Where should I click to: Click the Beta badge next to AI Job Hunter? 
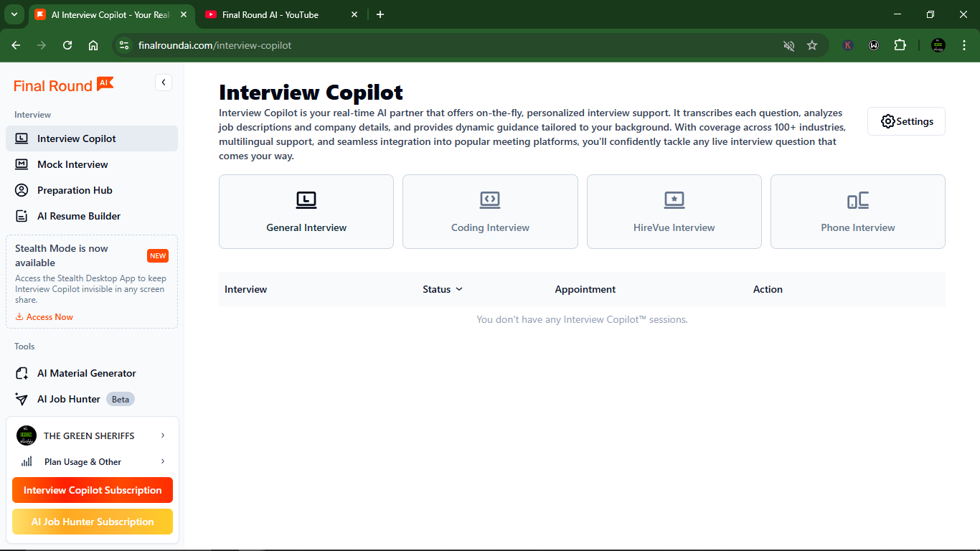point(121,399)
